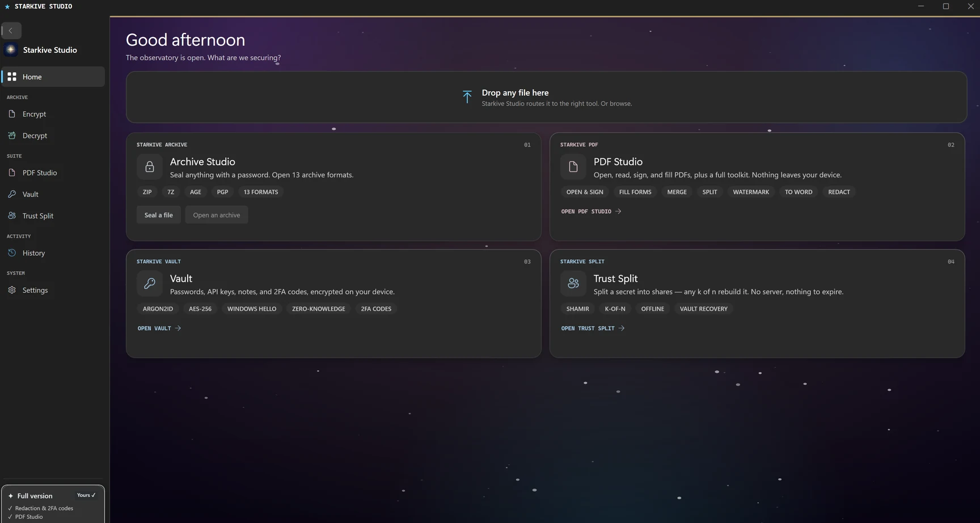Click the Encrypt file icon in the sidebar
The image size is (980, 523).
pos(12,114)
